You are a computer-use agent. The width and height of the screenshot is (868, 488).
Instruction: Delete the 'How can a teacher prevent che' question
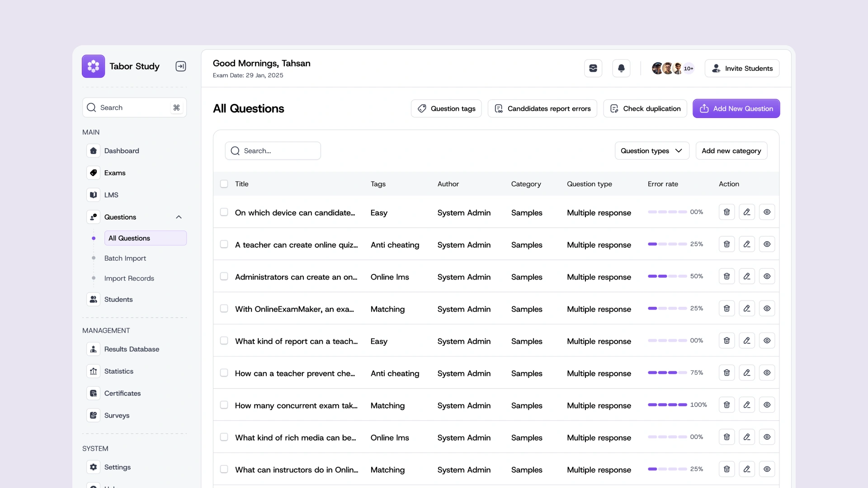726,372
